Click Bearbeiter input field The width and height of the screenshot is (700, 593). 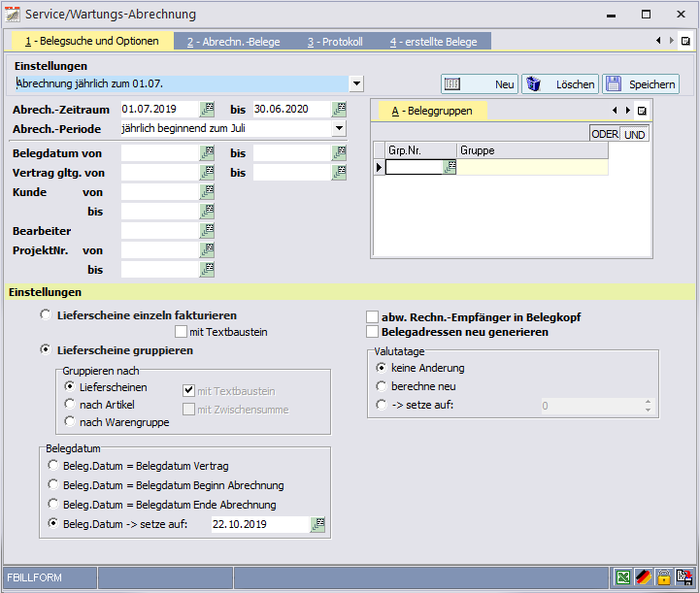pos(160,231)
